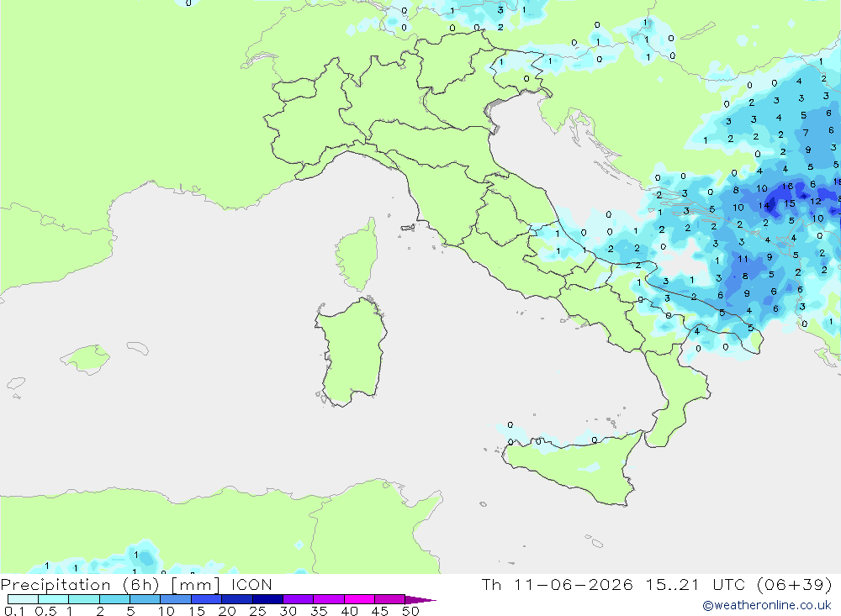Click the '14' precipitation value on the map
The height and width of the screenshot is (616, 841).
coord(764,205)
